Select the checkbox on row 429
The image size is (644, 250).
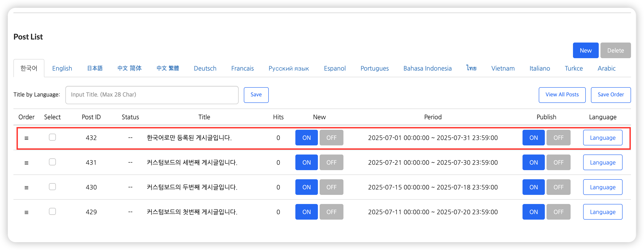(x=52, y=212)
